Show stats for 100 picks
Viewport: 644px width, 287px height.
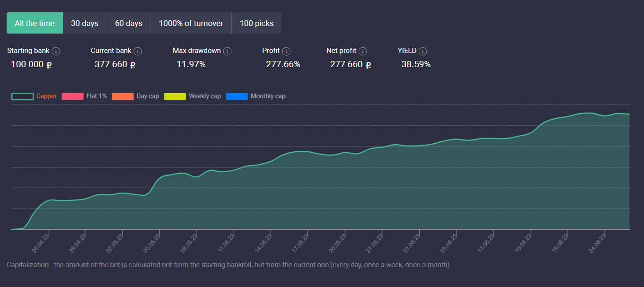click(x=256, y=23)
